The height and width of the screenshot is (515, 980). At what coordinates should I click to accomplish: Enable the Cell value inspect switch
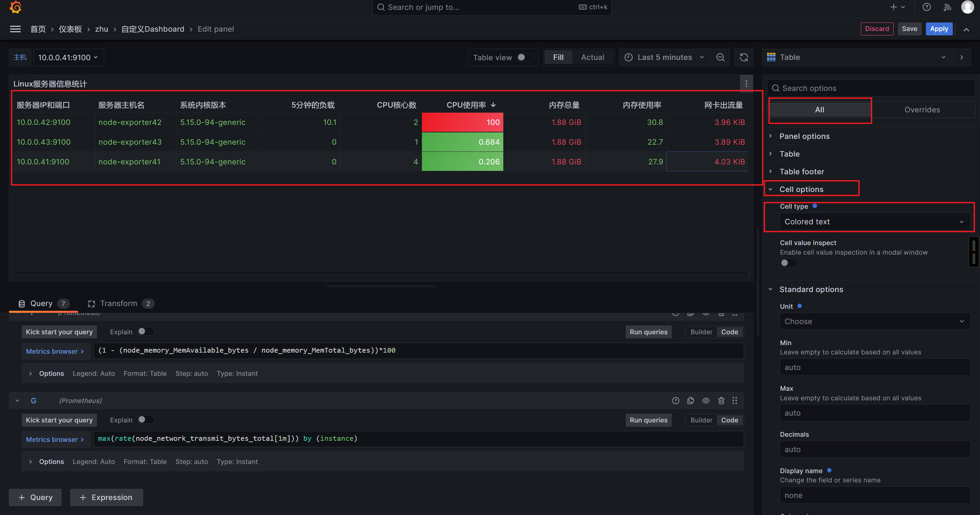[x=788, y=263]
